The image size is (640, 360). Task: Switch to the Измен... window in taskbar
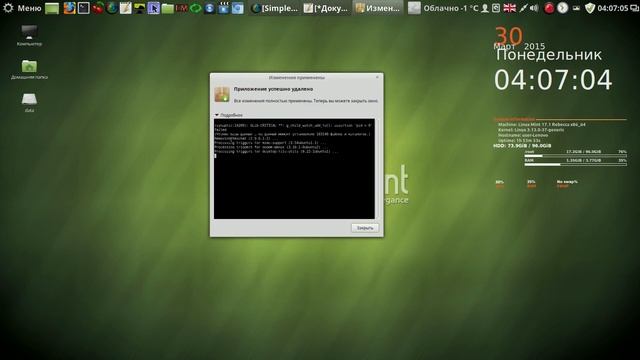coord(378,8)
